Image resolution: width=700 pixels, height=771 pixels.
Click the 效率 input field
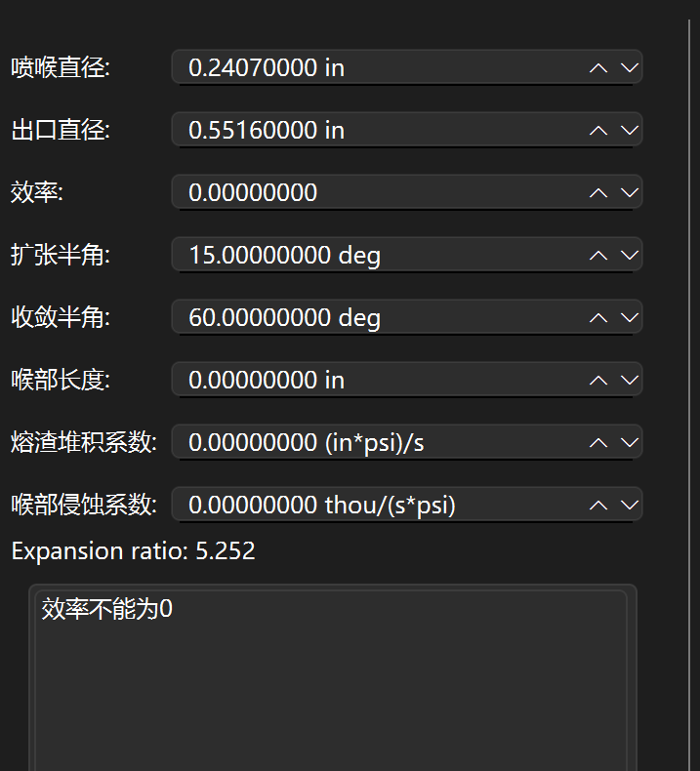pyautogui.click(x=407, y=192)
